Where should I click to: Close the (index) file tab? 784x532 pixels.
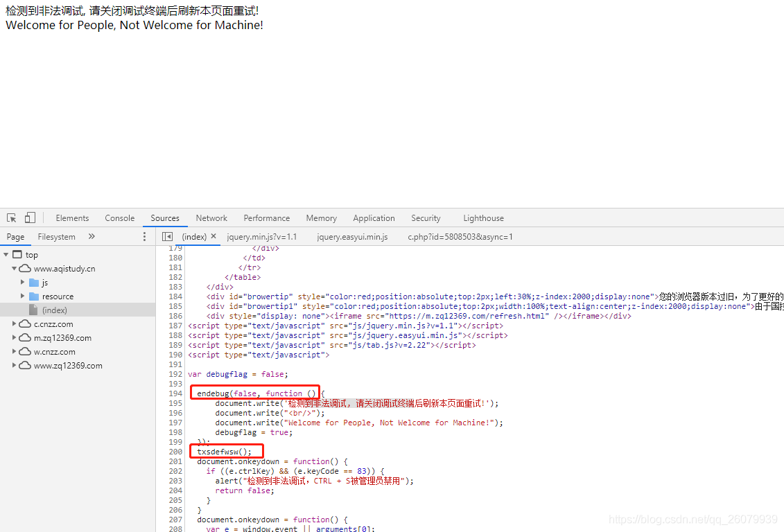(x=214, y=236)
